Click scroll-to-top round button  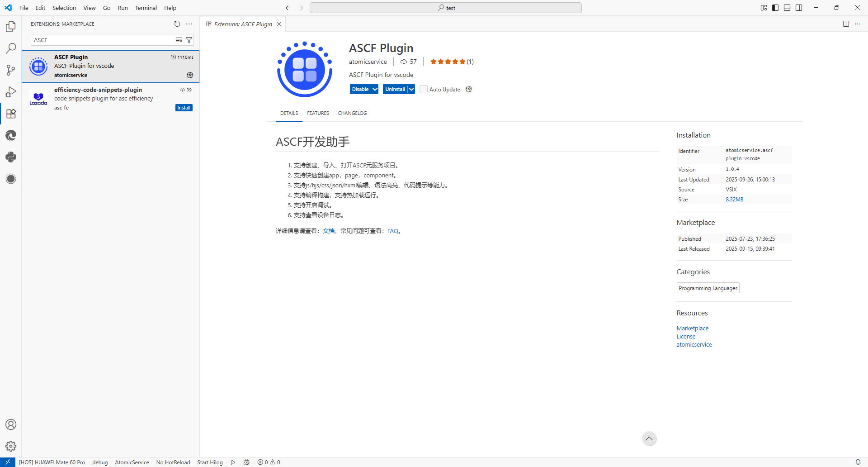649,438
